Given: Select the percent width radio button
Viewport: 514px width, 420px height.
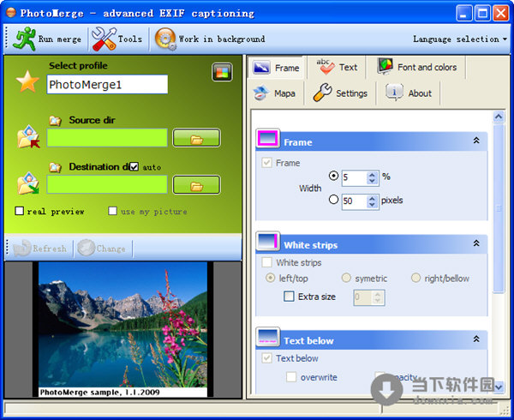Looking at the screenshot, I should [334, 176].
